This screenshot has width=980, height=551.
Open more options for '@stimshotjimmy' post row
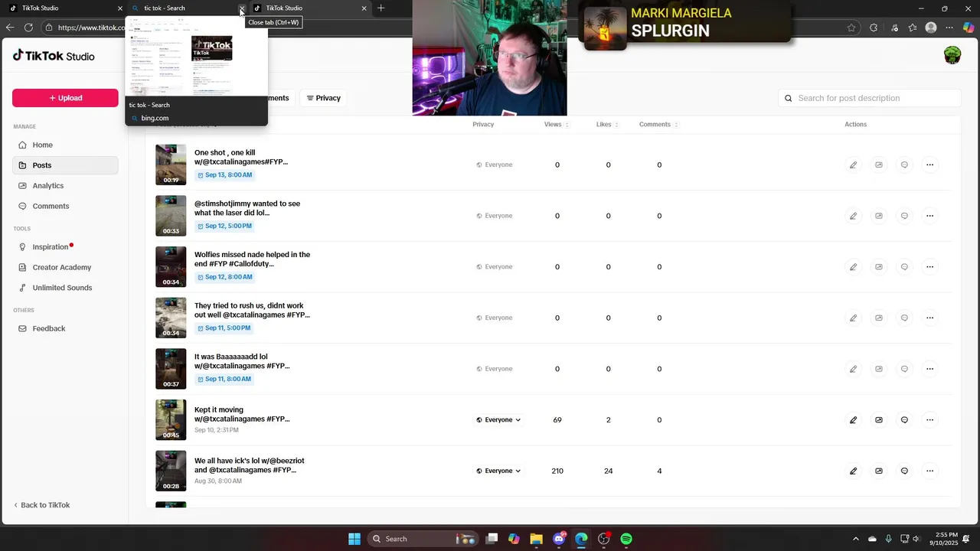[930, 216]
